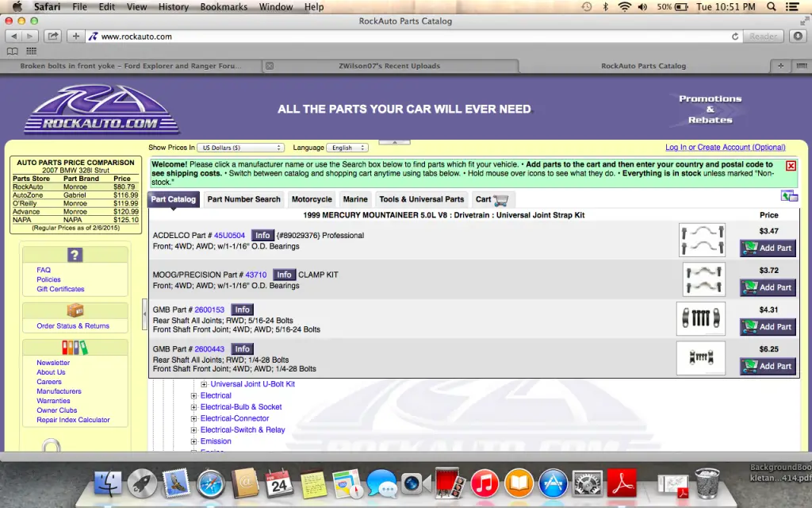Add GMB part 2600443 to cart
Viewport: 812px width, 508px height.
pyautogui.click(x=768, y=367)
